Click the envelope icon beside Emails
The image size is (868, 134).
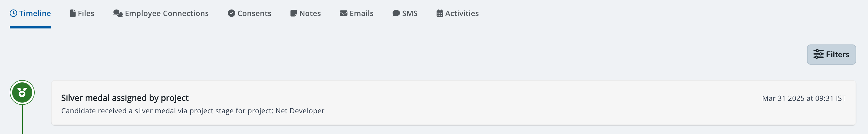(343, 14)
